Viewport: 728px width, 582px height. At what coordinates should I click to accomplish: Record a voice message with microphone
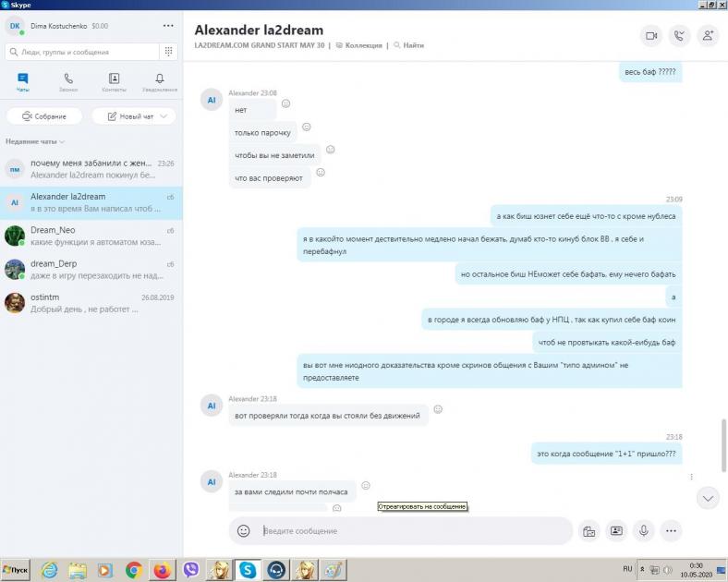(x=644, y=531)
